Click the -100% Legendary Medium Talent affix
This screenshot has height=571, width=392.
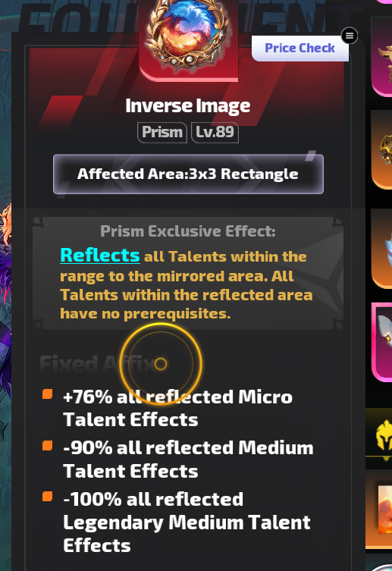pos(187,522)
